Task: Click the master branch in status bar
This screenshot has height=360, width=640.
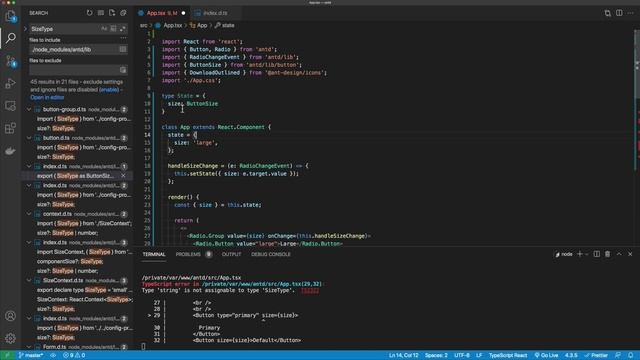Action: coord(31,355)
